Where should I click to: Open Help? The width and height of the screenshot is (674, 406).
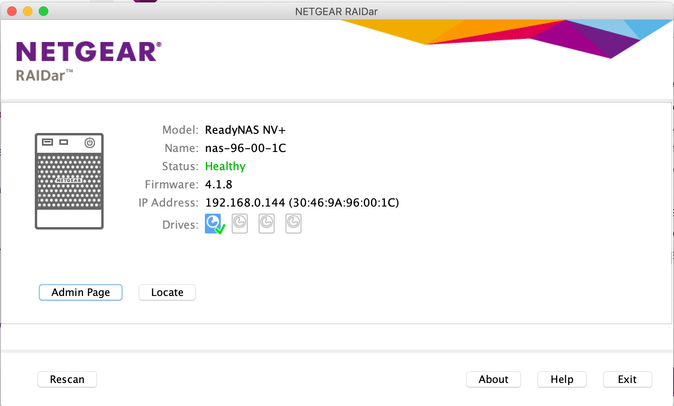561,379
